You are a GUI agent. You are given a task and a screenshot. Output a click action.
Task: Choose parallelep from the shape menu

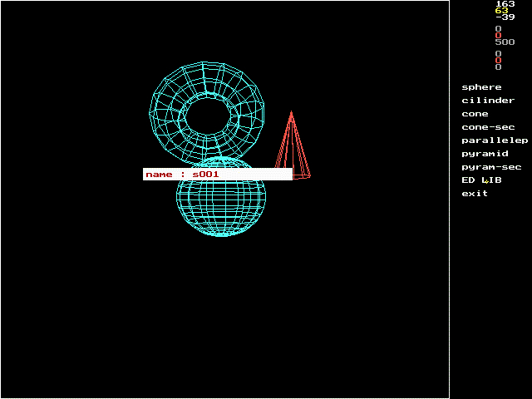click(x=495, y=140)
